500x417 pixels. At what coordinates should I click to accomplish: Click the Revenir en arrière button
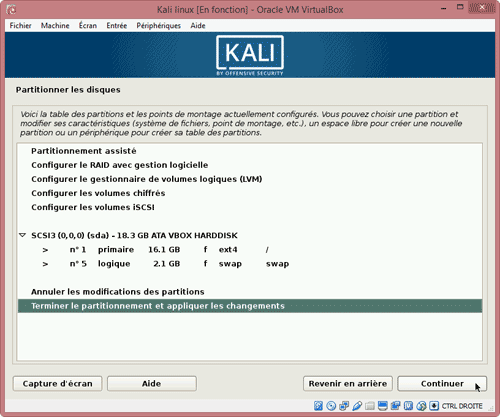point(348,384)
